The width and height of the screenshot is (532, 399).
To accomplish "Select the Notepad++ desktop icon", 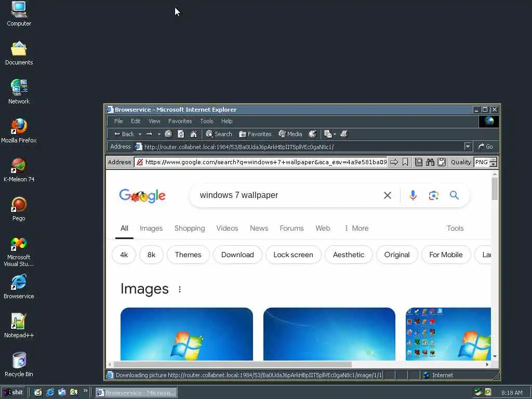I will 19,326.
